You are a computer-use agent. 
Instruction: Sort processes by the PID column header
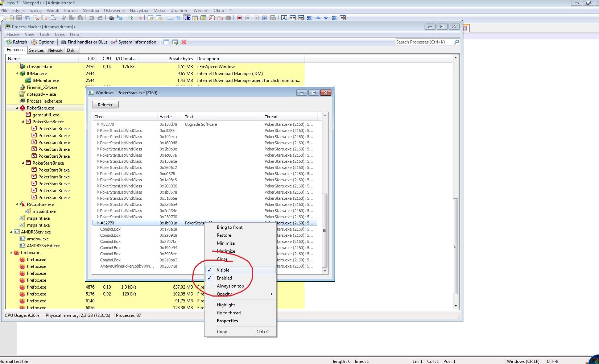88,59
